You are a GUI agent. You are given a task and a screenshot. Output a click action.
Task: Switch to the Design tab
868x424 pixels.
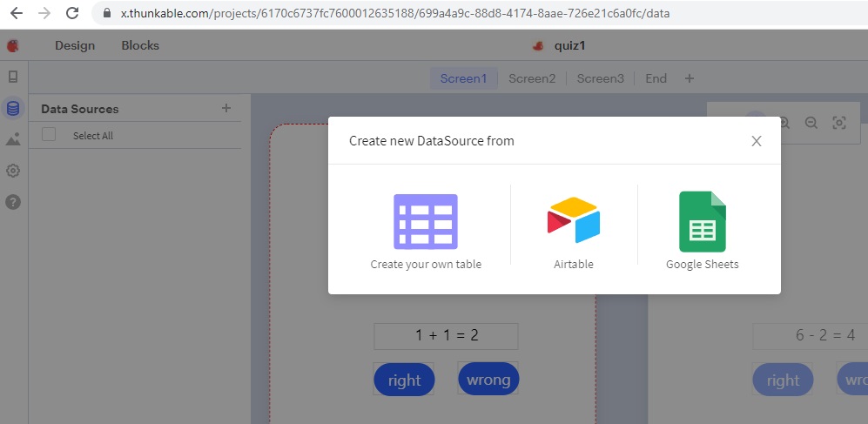(x=75, y=45)
